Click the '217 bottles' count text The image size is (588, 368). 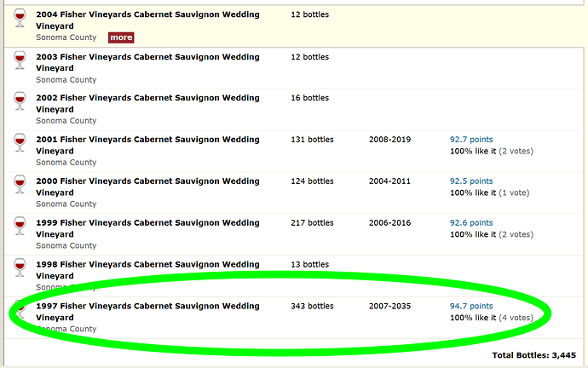tap(312, 222)
